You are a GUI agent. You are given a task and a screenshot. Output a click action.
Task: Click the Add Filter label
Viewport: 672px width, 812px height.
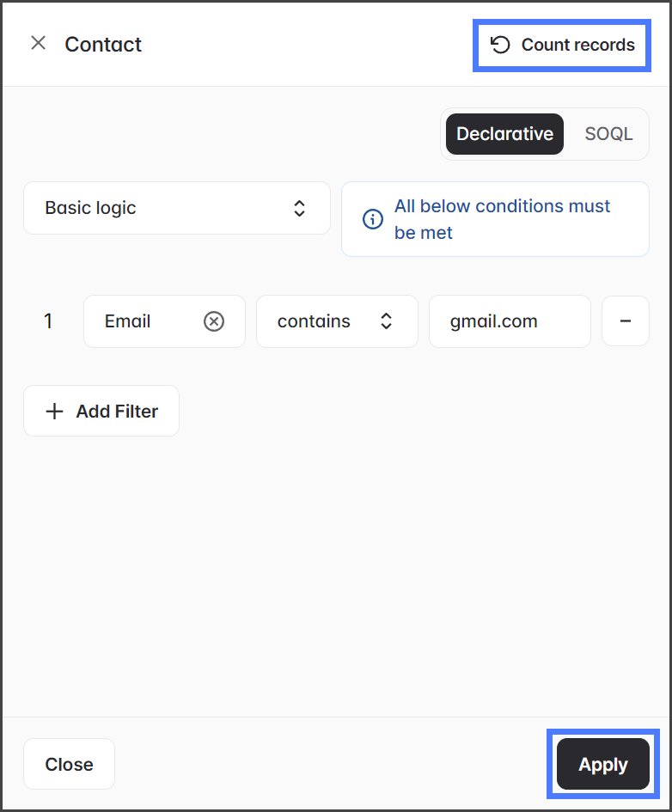tap(117, 412)
